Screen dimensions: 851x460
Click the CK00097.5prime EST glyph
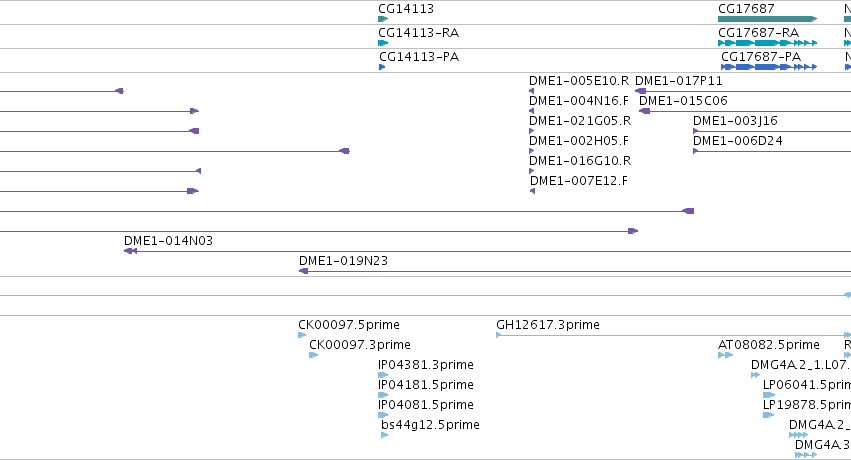[x=302, y=335]
